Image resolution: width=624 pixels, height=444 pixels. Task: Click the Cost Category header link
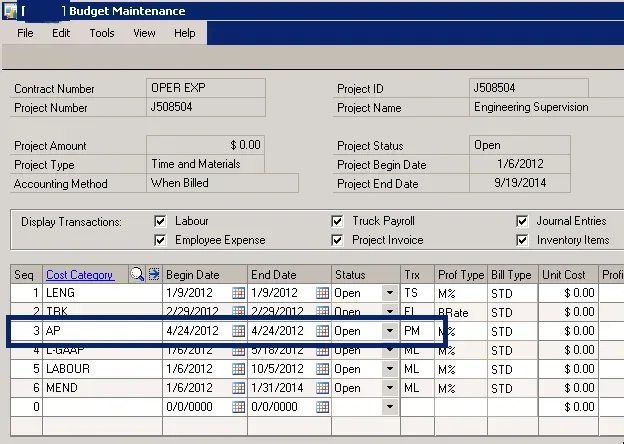click(x=80, y=274)
